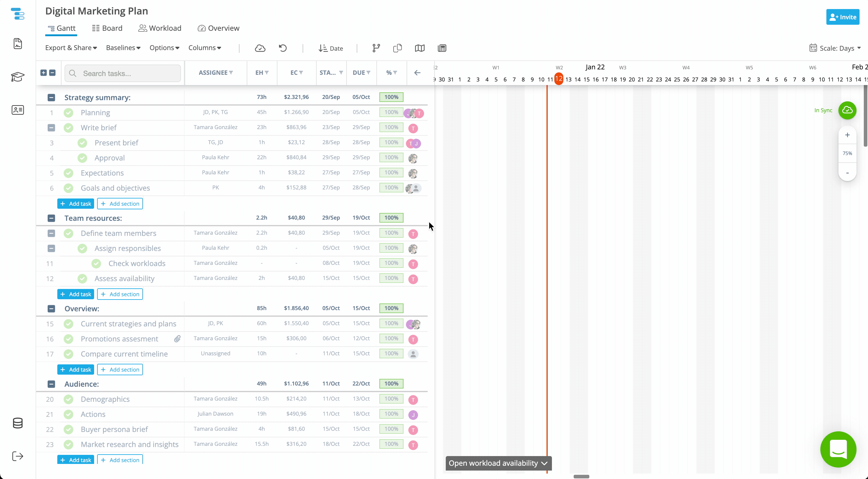Toggle the completion check for Planning task
Viewport: 868px width, 479px height.
68,113
